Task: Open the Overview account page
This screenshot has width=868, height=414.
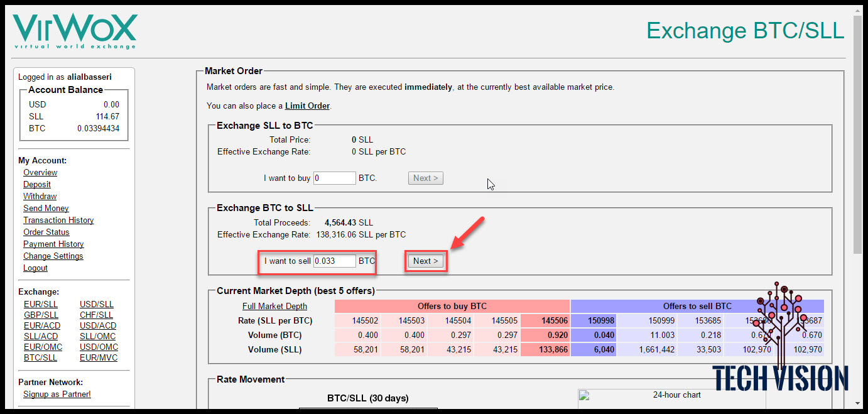Action: click(x=40, y=172)
